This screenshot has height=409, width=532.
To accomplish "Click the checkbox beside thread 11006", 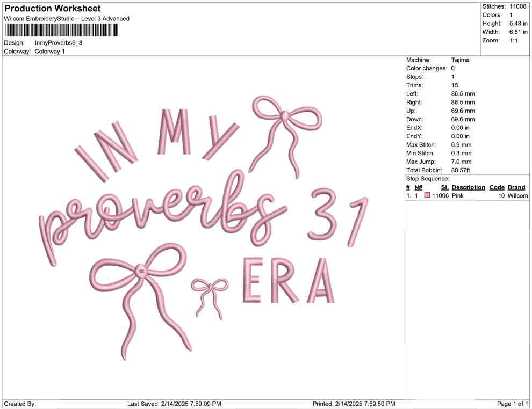I will coord(427,195).
